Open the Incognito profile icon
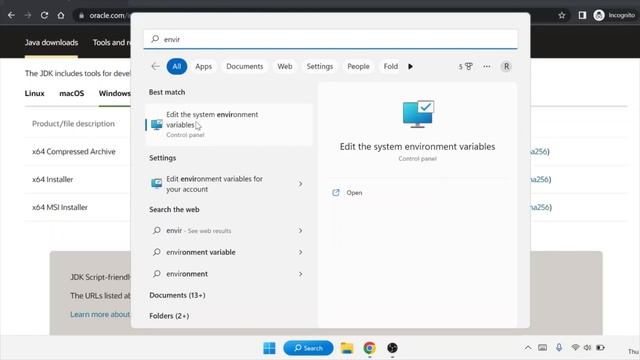The image size is (640, 360). click(599, 16)
